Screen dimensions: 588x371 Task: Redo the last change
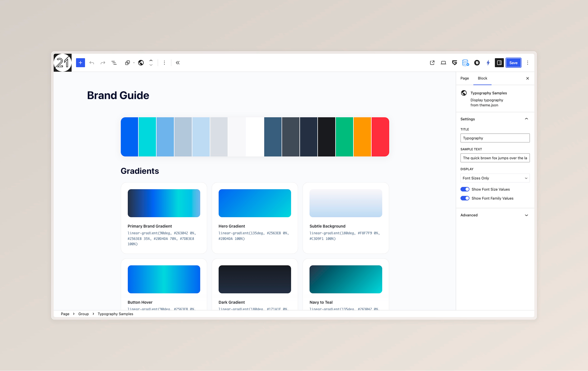[x=103, y=63]
